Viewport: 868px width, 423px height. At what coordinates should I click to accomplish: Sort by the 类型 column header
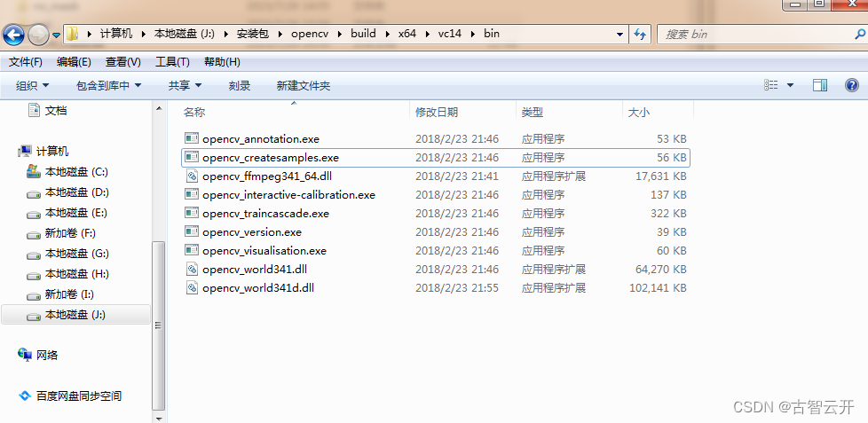[532, 113]
